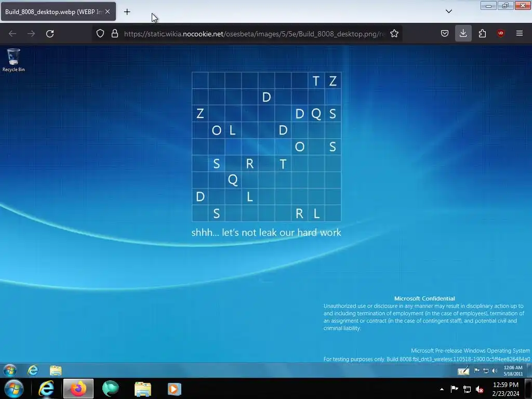The height and width of the screenshot is (399, 532).
Task: Open Action Center flag icon
Action: [454, 389]
